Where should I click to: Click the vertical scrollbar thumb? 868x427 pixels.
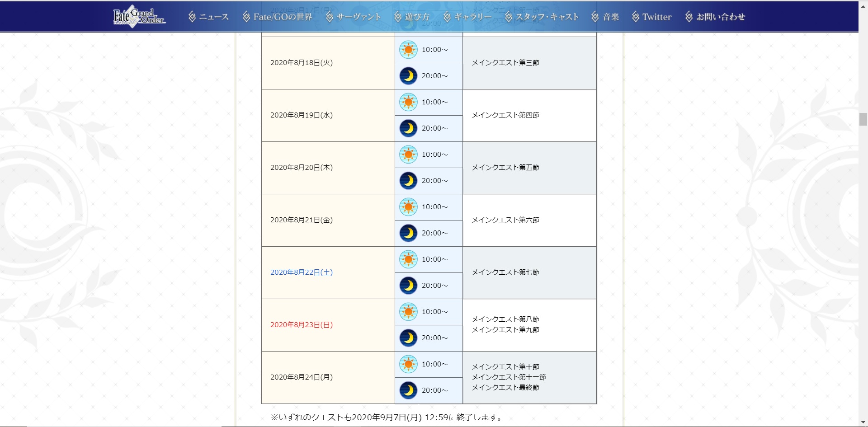coord(863,119)
